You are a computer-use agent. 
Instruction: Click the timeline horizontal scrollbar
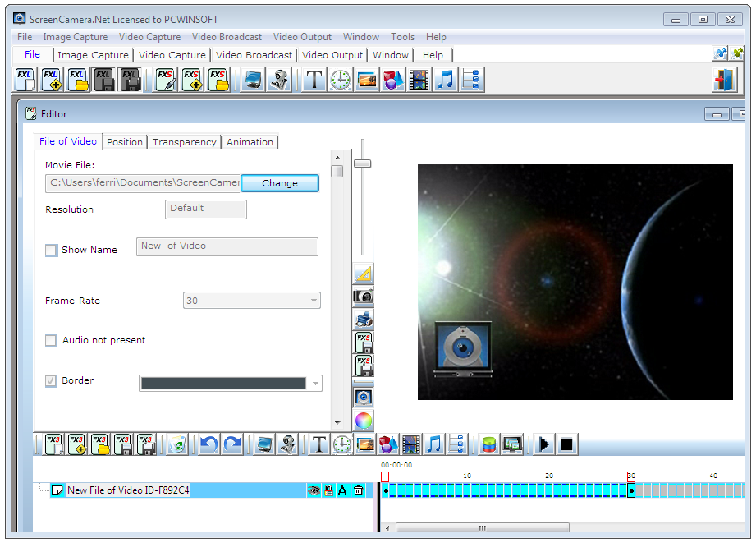[x=482, y=528]
